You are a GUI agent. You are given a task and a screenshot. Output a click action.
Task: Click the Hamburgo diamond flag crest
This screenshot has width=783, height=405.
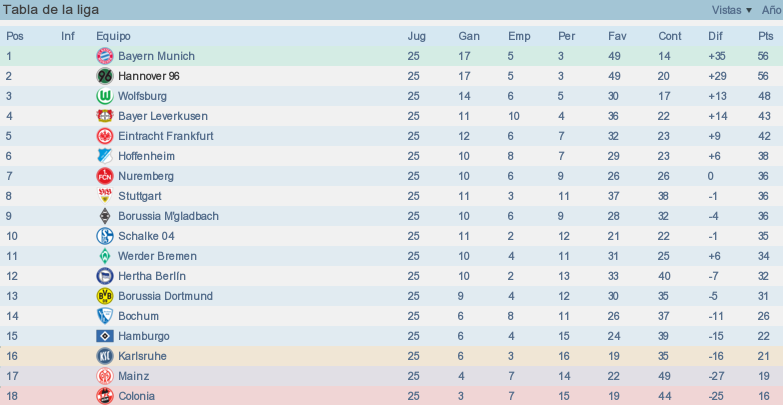click(105, 336)
